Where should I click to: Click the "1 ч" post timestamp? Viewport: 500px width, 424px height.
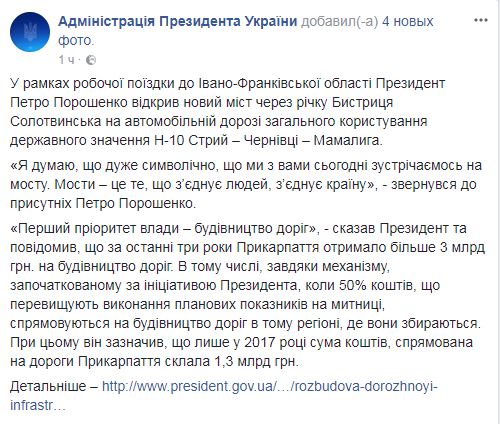(67, 60)
